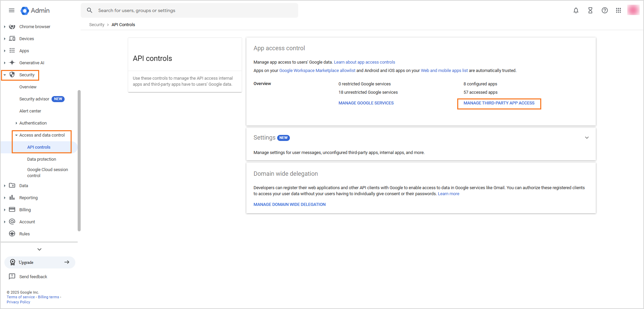Viewport: 644px width, 309px height.
Task: Expand the Generative AI tree arrow
Action: (x=5, y=63)
